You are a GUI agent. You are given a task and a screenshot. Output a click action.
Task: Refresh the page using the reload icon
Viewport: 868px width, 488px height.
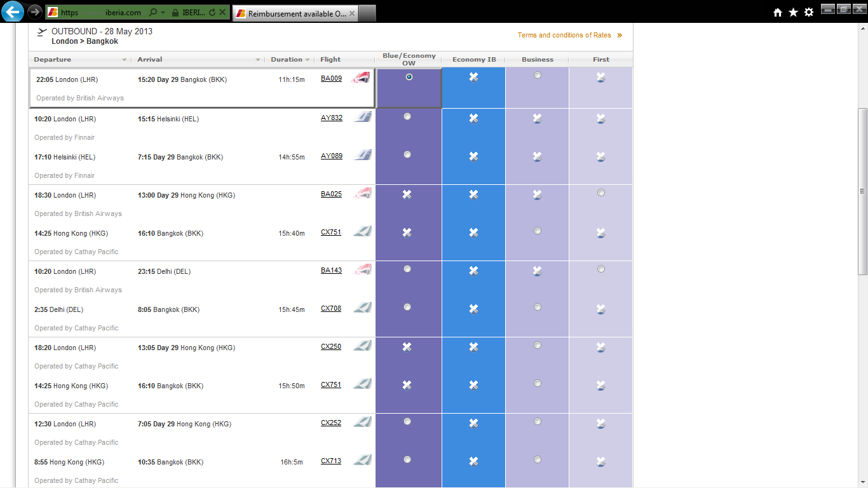pos(212,12)
